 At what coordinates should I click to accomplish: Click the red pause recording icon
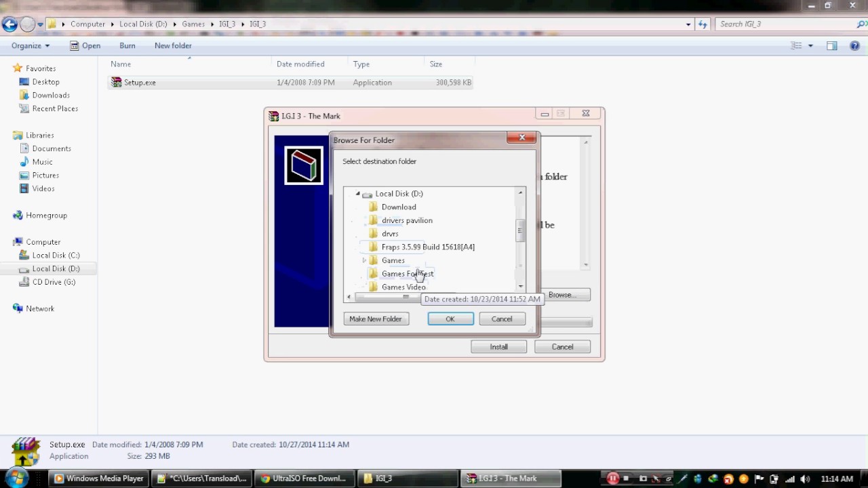(612, 479)
